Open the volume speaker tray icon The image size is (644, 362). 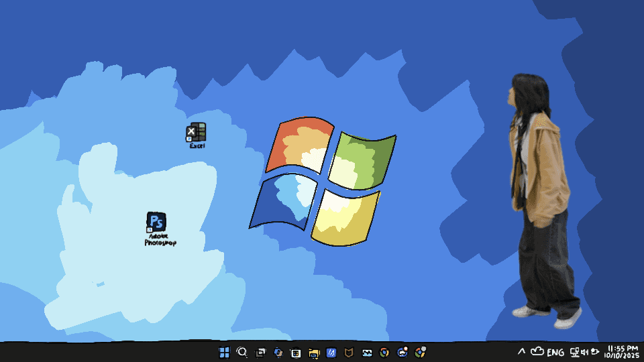(x=585, y=352)
